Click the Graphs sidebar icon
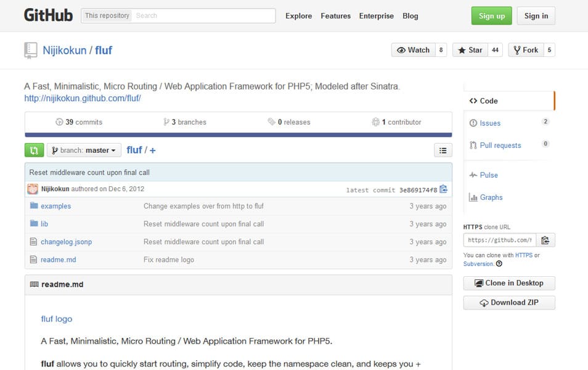 [473, 197]
